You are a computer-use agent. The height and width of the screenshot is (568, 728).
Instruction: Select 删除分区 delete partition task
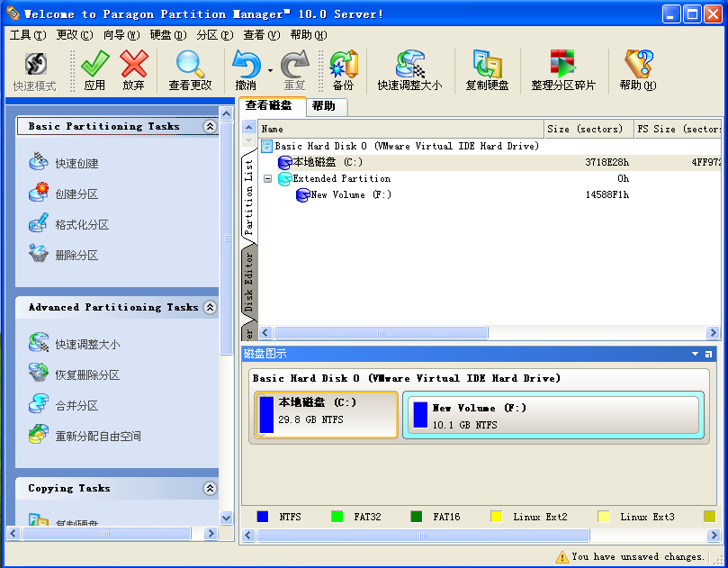pos(64,255)
